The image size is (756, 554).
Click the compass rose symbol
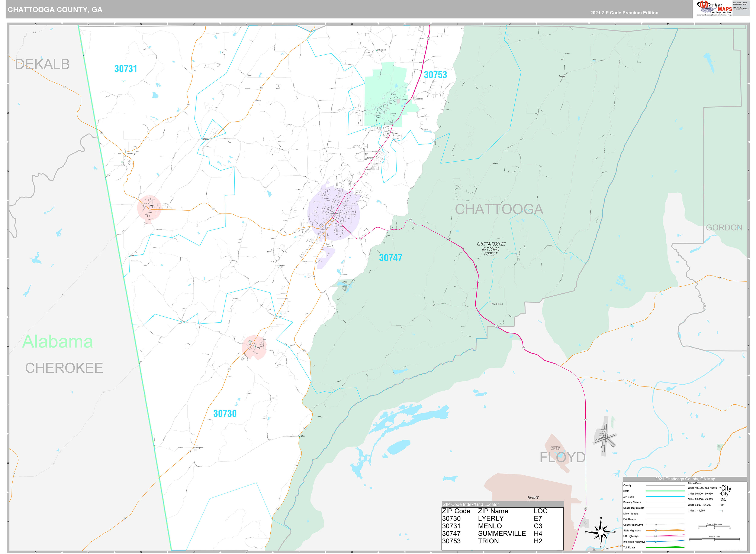(601, 532)
